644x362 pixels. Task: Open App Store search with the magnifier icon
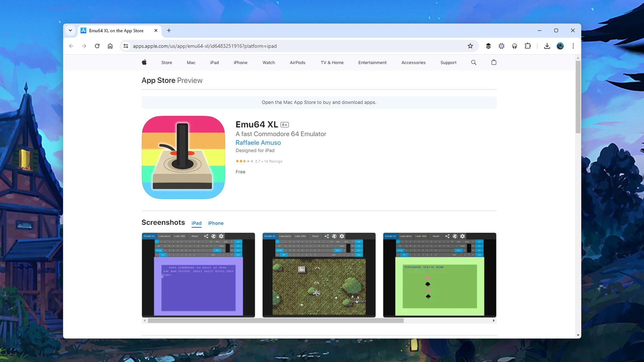click(473, 62)
